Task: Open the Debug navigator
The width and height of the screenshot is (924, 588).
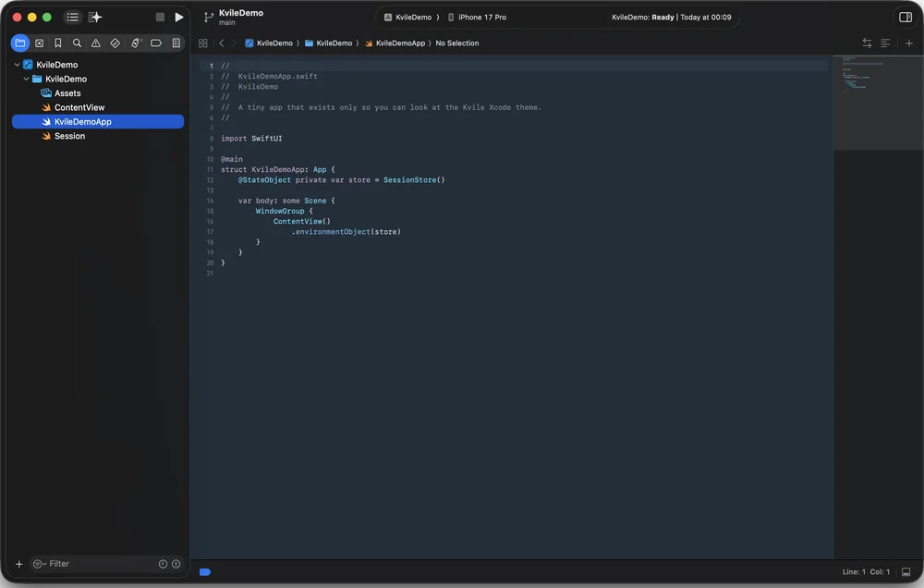Action: tap(136, 43)
